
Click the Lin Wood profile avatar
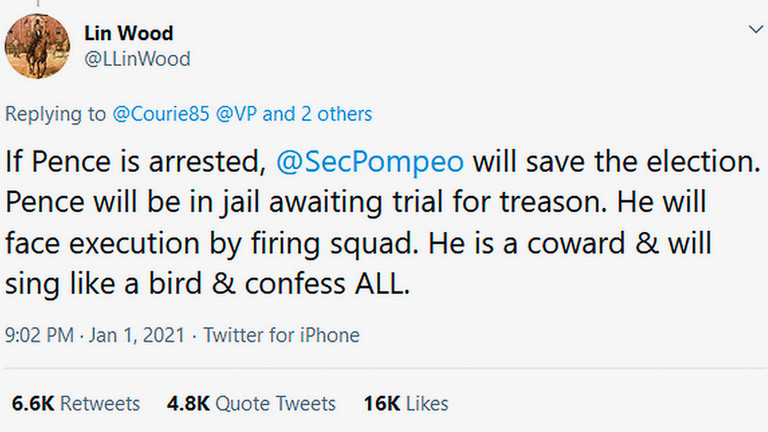point(39,47)
